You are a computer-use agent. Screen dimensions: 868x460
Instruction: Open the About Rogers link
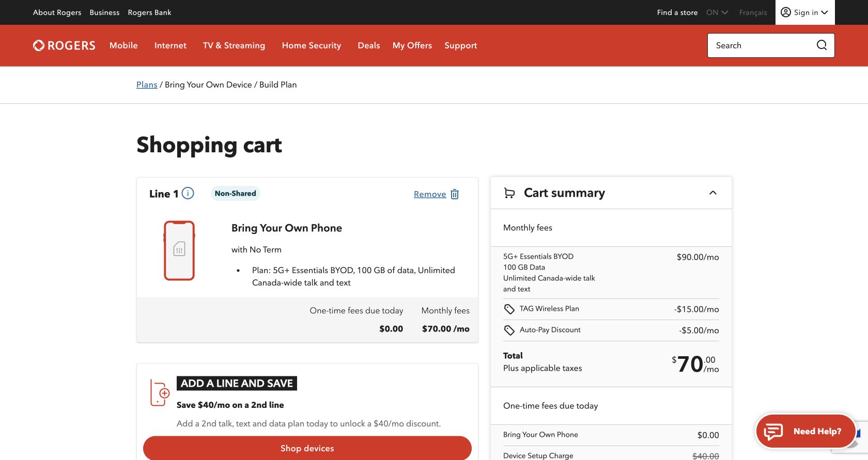57,12
